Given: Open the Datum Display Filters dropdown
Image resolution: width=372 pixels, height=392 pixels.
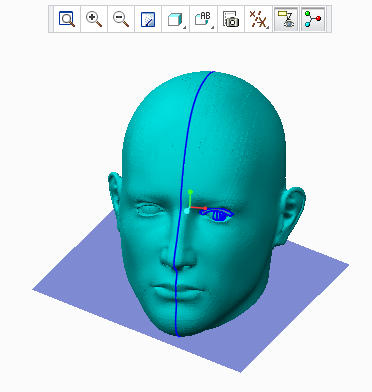Looking at the screenshot, I should [258, 19].
